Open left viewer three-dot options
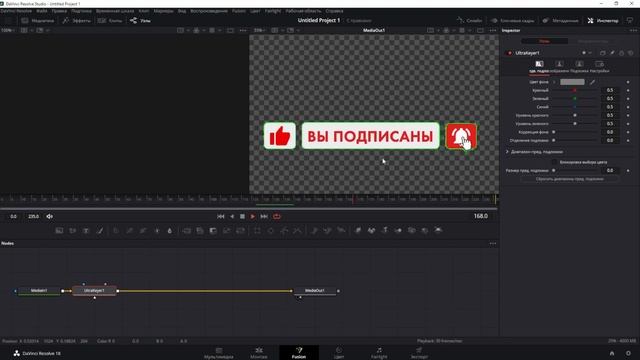 point(243,30)
